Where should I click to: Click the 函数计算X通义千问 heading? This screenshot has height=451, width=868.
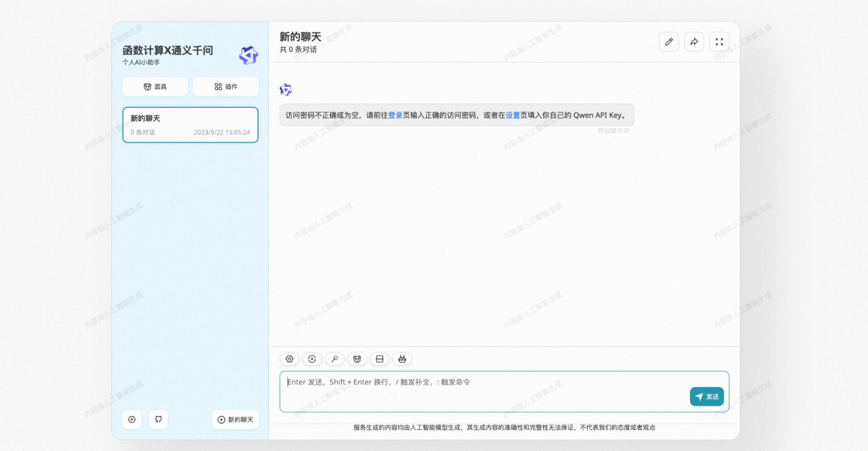point(168,51)
